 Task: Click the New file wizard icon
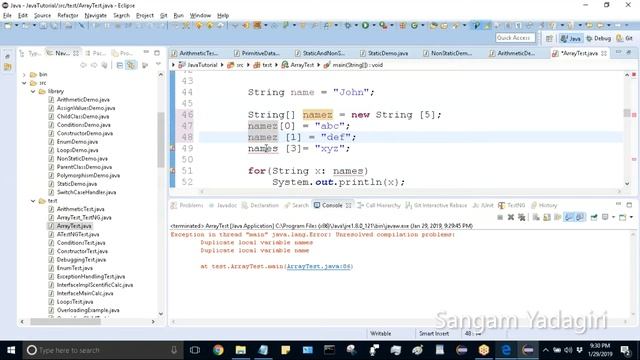(8, 26)
